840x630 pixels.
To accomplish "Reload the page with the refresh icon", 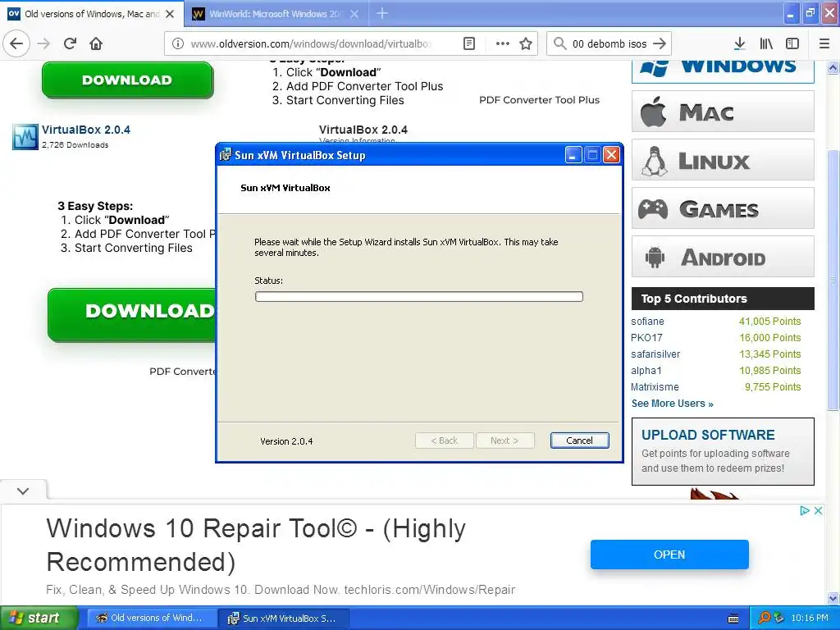I will click(x=70, y=43).
